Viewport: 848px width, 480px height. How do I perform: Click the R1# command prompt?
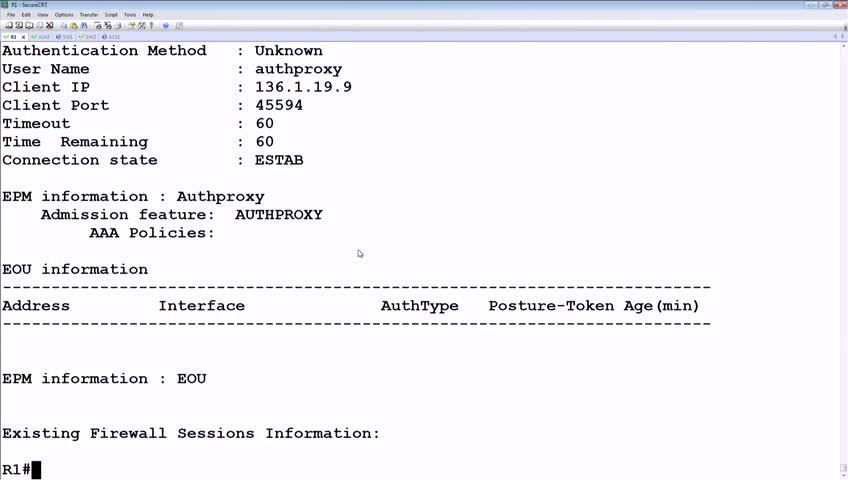16,470
